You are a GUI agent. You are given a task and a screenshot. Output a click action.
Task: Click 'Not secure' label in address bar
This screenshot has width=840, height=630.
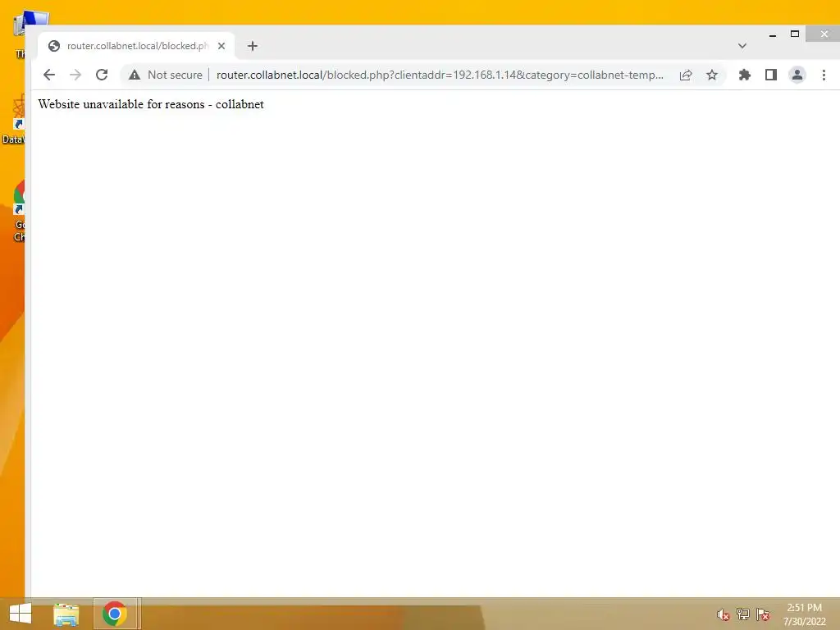click(x=176, y=75)
